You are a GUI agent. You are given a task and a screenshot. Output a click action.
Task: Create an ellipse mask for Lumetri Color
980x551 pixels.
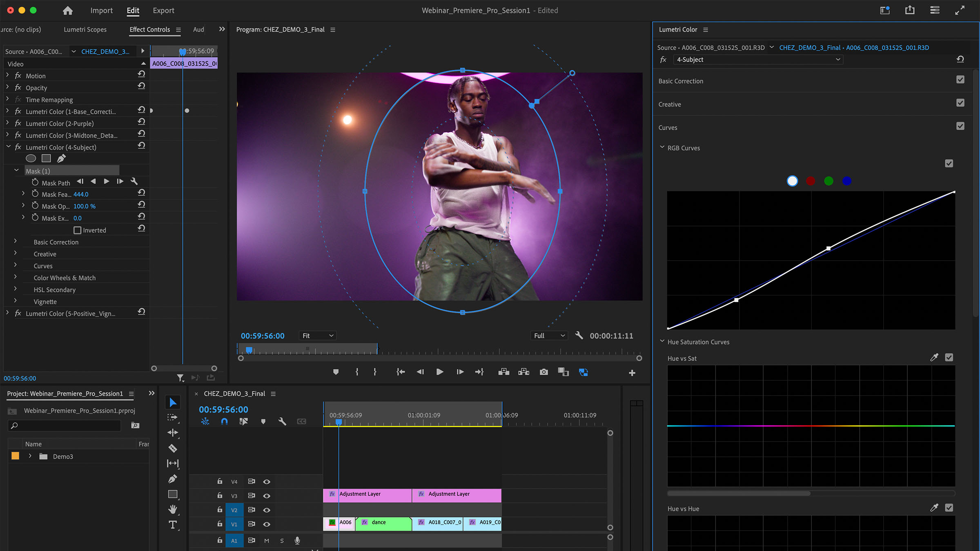point(31,158)
